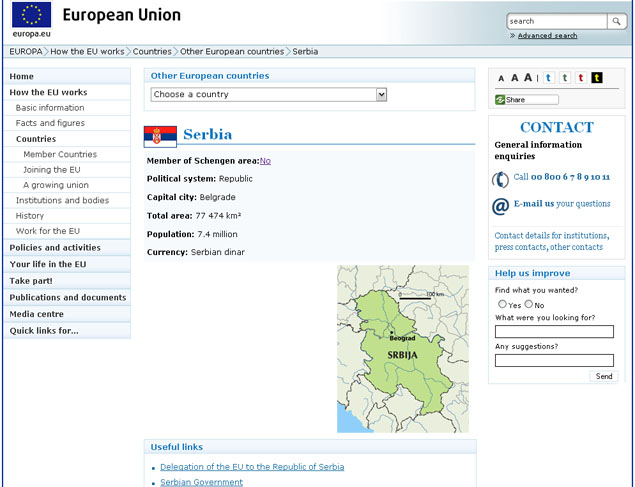Select No for found what you wanted
635x487 pixels.
click(529, 304)
